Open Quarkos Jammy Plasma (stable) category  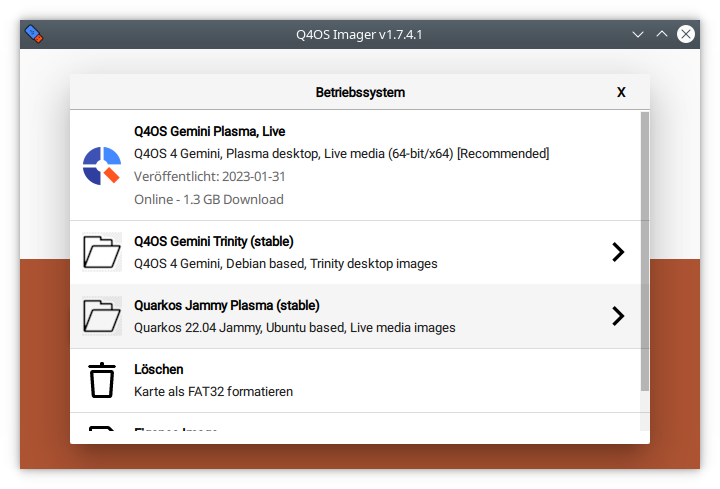[355, 316]
